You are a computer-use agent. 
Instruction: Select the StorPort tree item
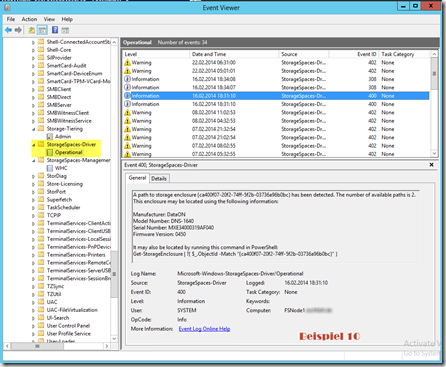[x=56, y=192]
